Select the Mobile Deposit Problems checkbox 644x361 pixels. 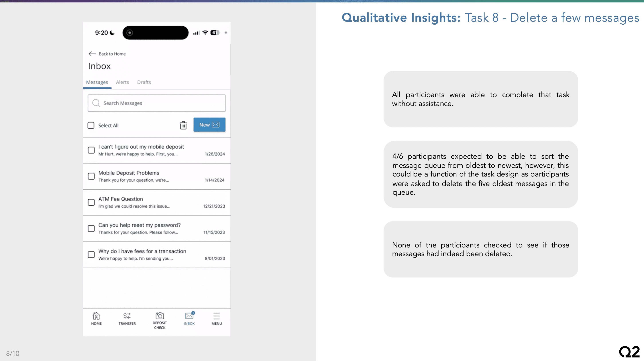(91, 176)
